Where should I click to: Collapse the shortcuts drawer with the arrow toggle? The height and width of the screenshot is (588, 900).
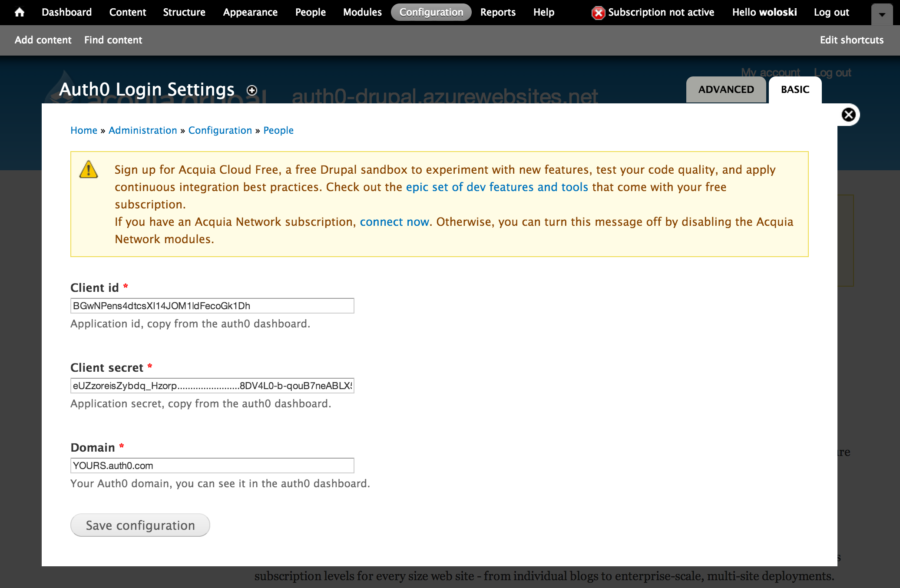click(882, 14)
